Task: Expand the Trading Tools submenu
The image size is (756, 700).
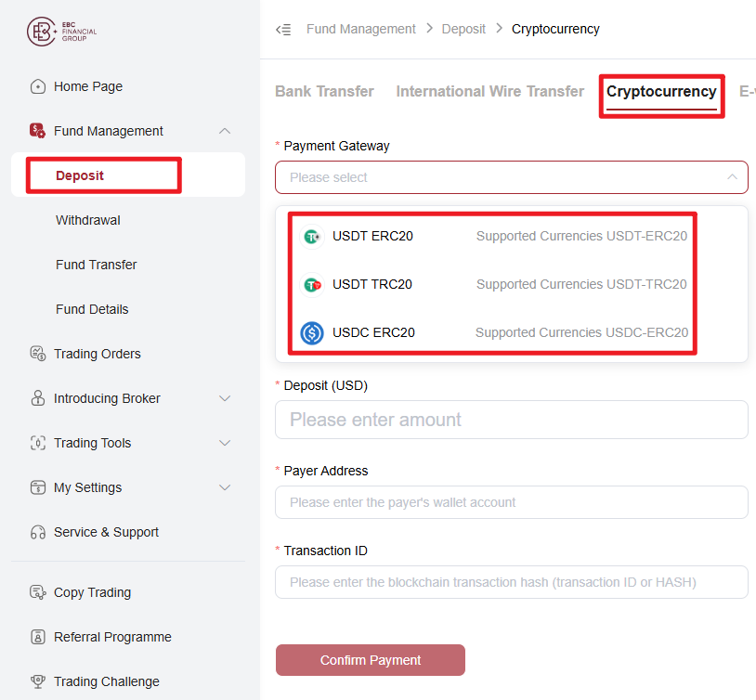Action: (225, 443)
